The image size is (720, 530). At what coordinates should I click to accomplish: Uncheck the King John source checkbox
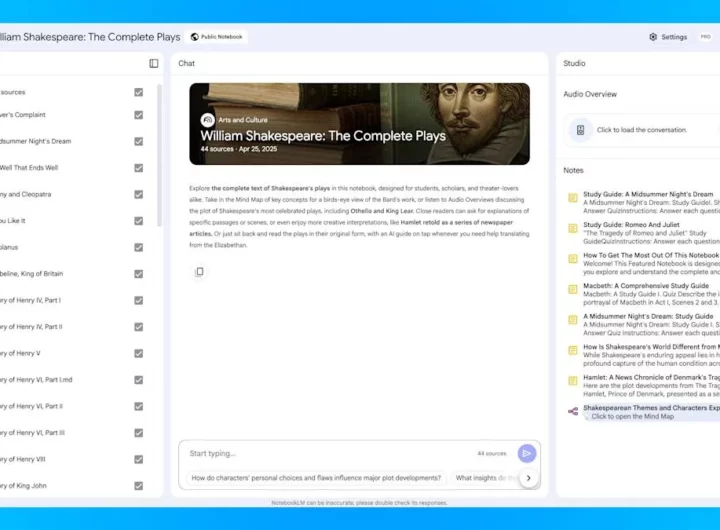coord(139,486)
